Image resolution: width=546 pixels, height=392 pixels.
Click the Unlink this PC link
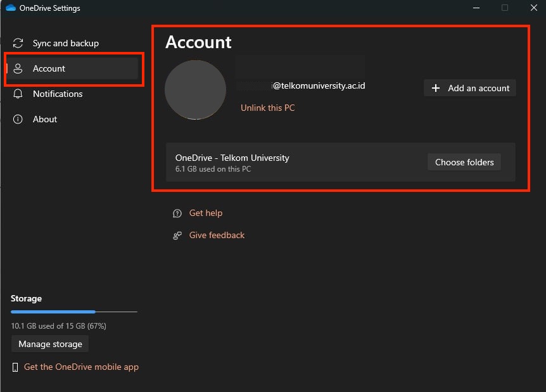point(267,108)
